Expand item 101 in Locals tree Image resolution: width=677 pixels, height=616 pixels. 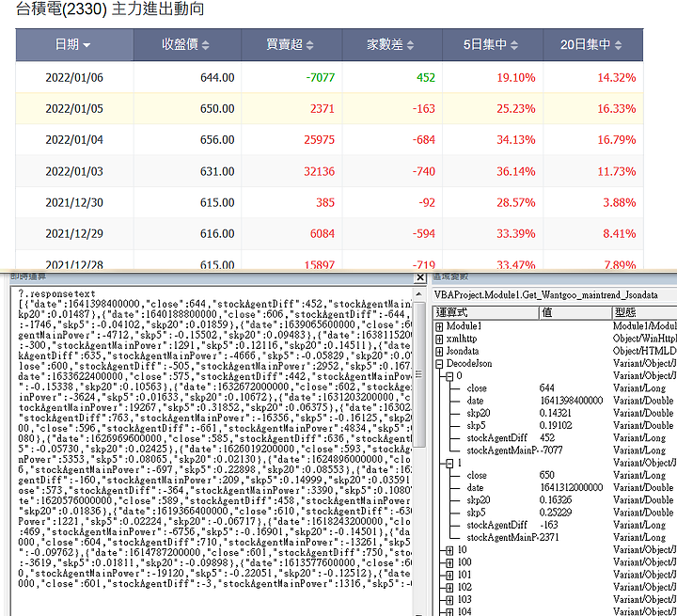[x=449, y=576]
